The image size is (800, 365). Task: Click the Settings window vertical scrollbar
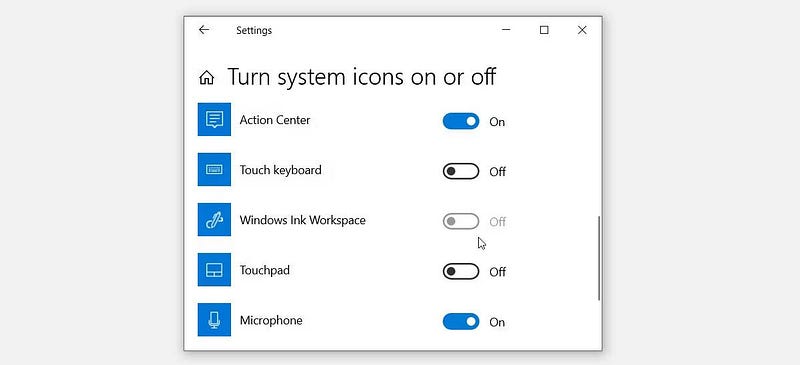click(x=599, y=258)
